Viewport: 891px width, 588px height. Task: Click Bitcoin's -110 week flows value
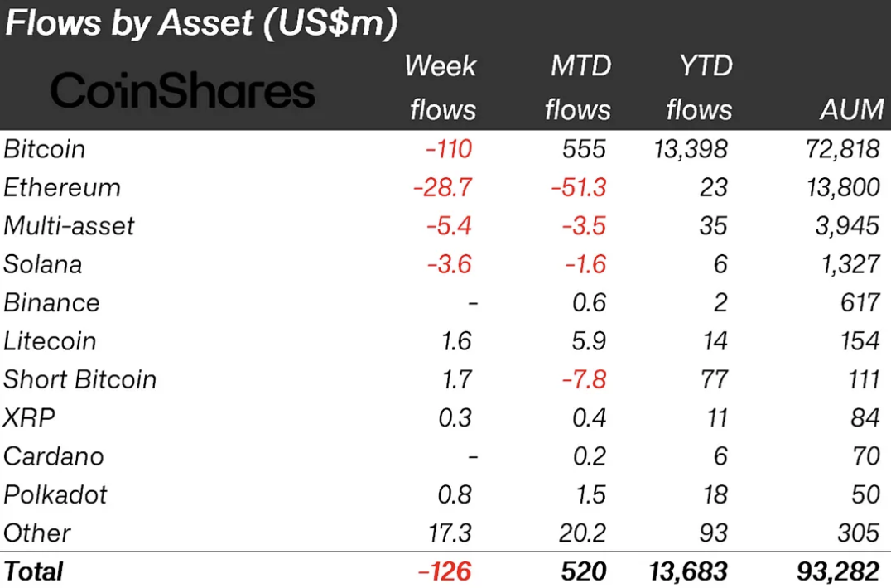(x=448, y=149)
